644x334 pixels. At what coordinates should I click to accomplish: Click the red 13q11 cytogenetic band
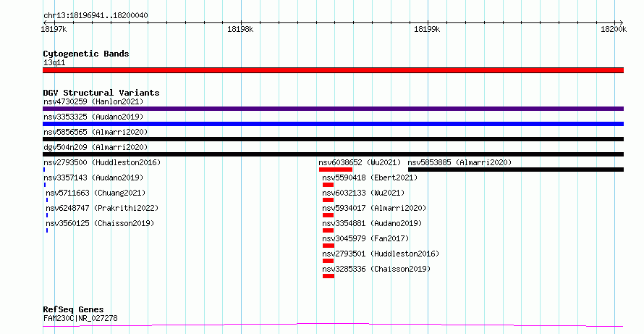(x=333, y=70)
